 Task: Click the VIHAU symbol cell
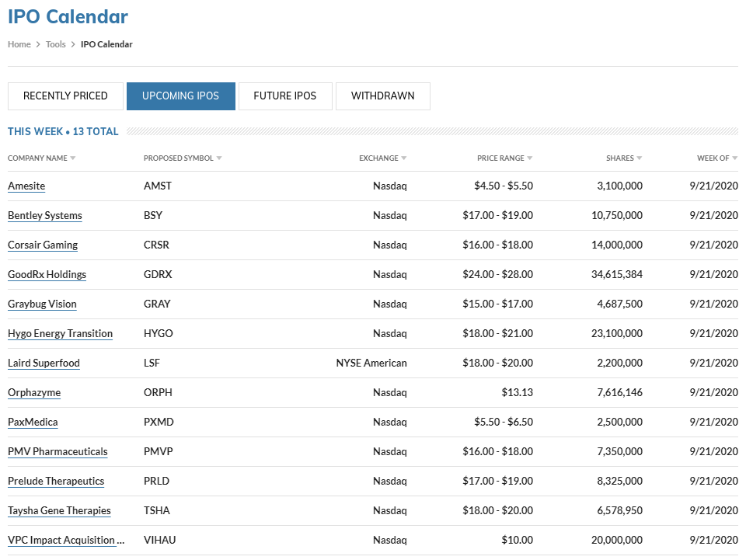(160, 540)
